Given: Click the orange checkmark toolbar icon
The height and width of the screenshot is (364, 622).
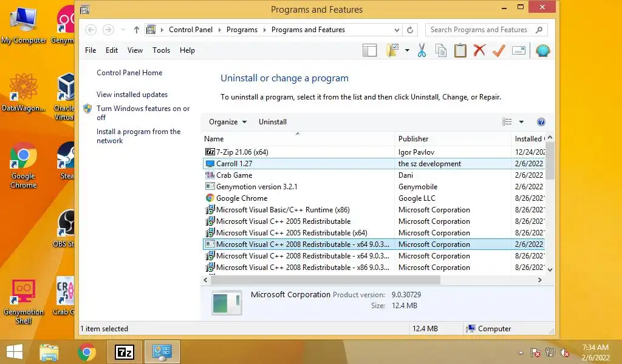Looking at the screenshot, I should coord(499,51).
